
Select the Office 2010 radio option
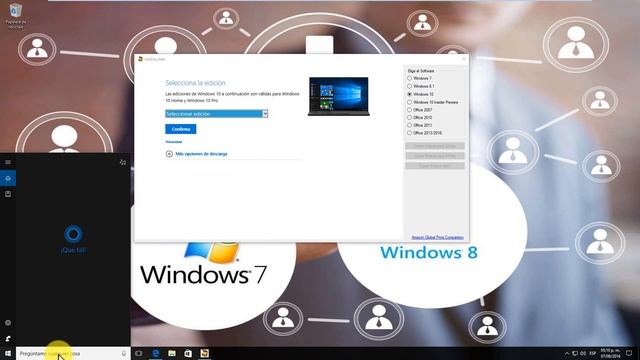pyautogui.click(x=409, y=118)
